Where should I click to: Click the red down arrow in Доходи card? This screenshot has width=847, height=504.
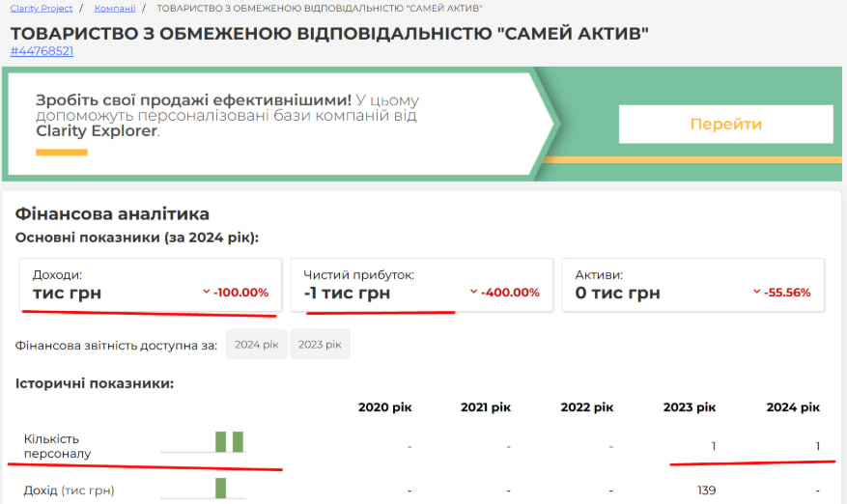pyautogui.click(x=206, y=293)
